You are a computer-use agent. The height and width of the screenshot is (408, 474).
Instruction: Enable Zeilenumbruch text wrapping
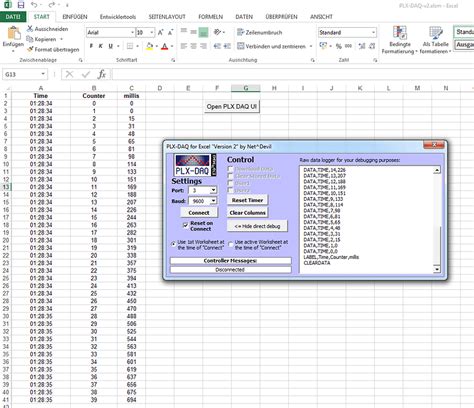[260, 32]
